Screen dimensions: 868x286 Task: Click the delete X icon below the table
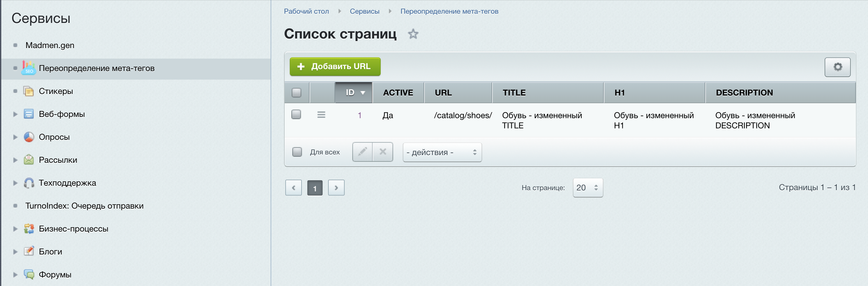(x=382, y=152)
